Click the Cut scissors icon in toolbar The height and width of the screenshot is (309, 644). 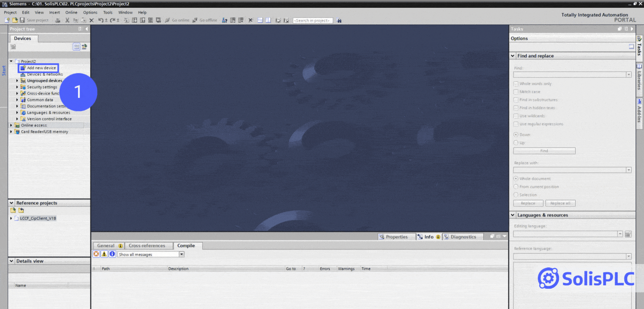click(67, 20)
